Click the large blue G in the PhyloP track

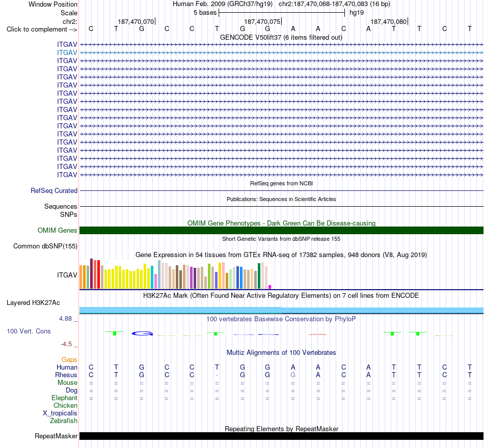pyautogui.click(x=142, y=333)
